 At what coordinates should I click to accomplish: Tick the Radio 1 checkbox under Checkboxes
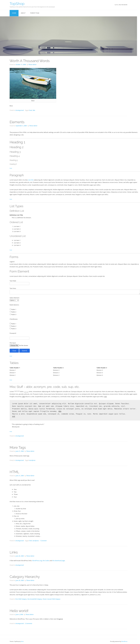(x=10, y=324)
